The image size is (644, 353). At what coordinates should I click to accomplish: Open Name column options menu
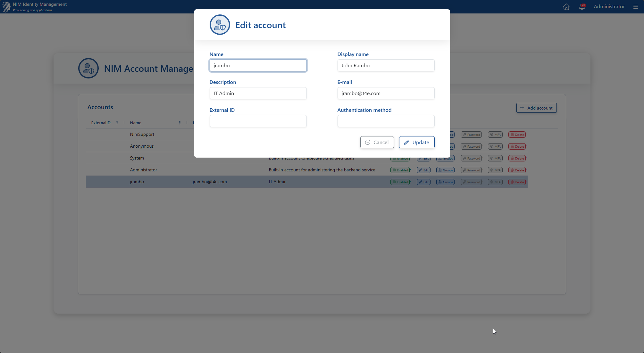[x=180, y=123]
